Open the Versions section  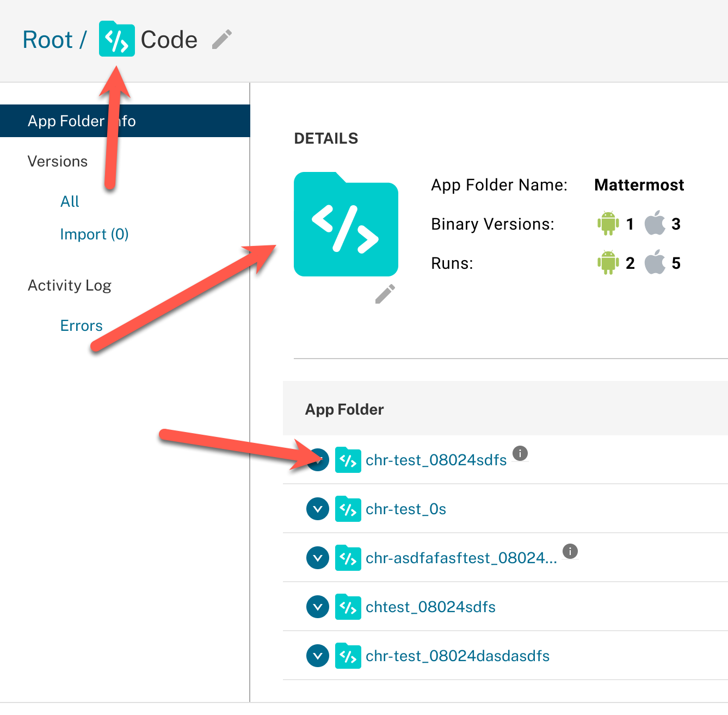tap(58, 161)
